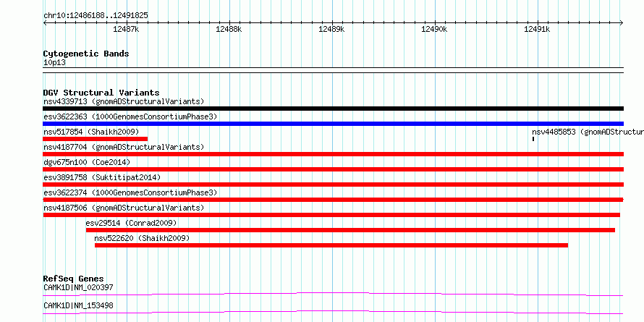Open the esv29514 (Conrad2009) label
This screenshot has width=644, height=322.
coord(131,223)
